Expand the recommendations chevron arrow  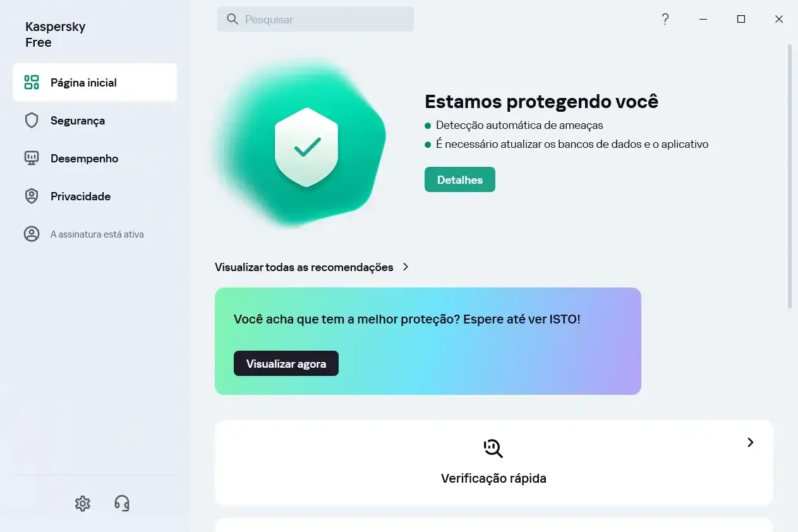[x=406, y=267]
